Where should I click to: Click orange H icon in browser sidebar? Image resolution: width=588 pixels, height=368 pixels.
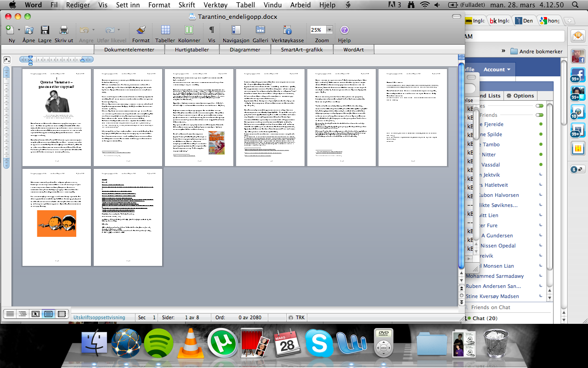(x=578, y=148)
